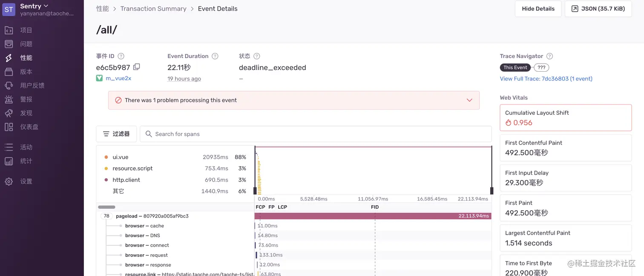The width and height of the screenshot is (644, 276).
Task: Expand the event processing problem banner
Action: click(x=469, y=100)
